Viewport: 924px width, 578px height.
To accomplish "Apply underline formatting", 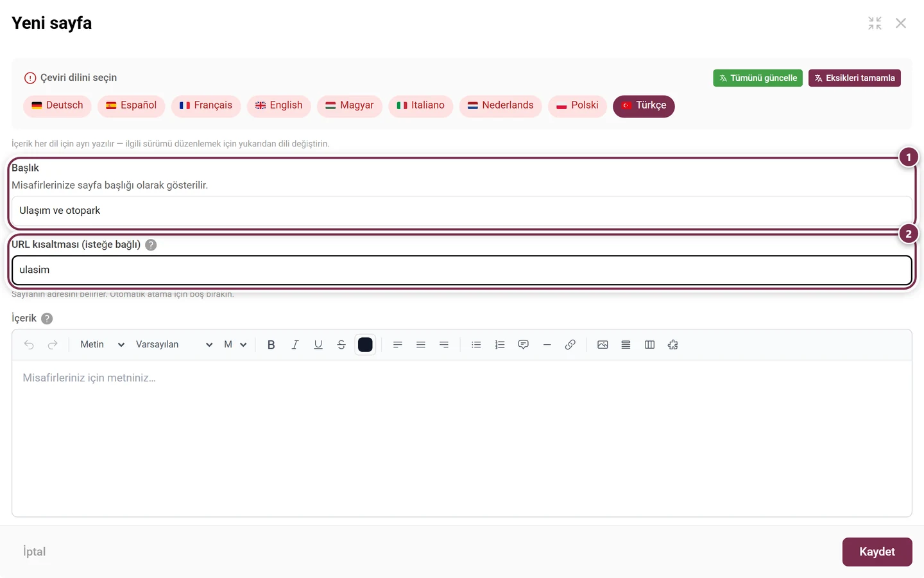I will coord(318,345).
